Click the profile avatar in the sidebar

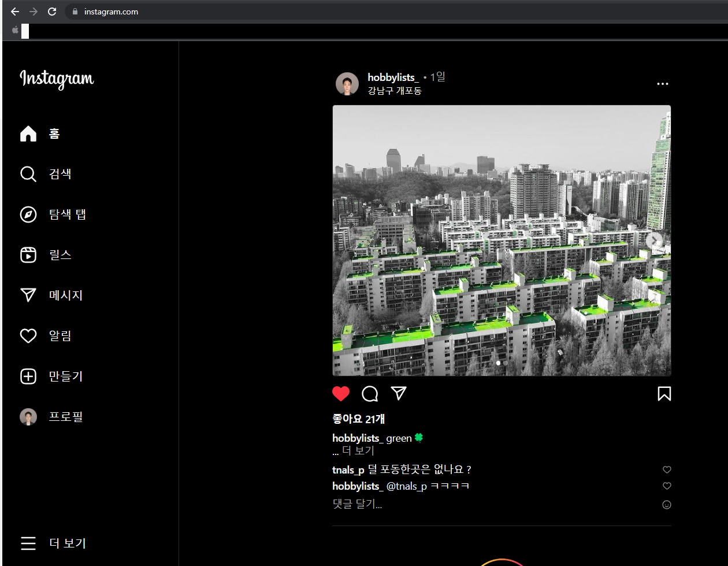[x=28, y=417]
